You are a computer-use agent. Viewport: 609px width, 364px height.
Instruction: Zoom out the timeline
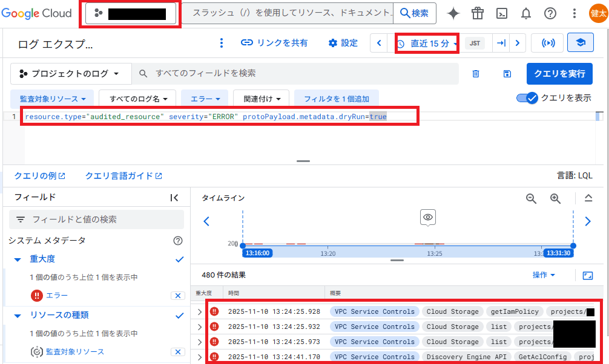[531, 198]
